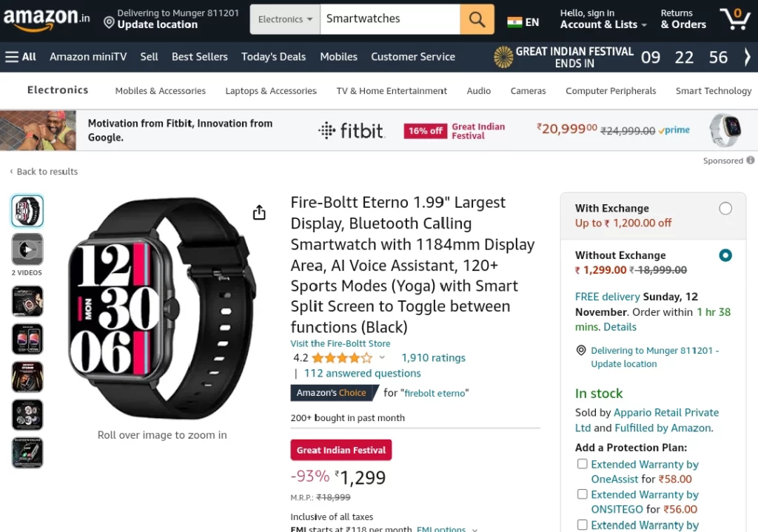Viewport: 758px width, 532px height.
Task: Visit the Fire-Boltt Store link
Action: 341,343
